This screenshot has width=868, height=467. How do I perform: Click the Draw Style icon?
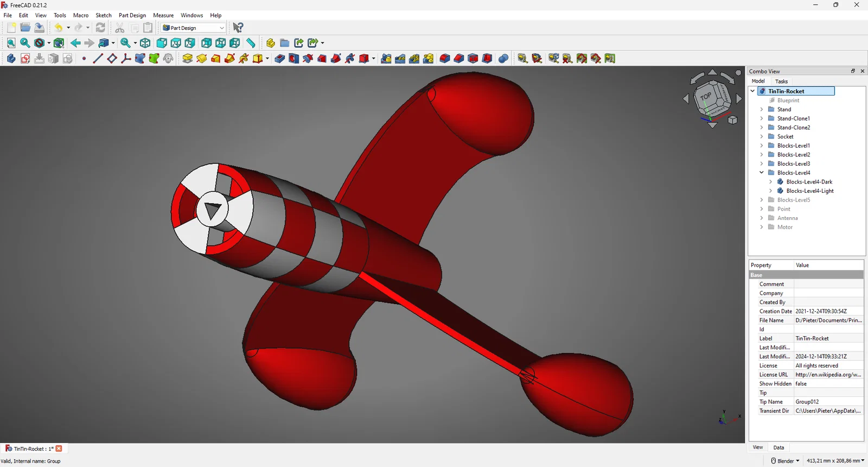[x=39, y=43]
